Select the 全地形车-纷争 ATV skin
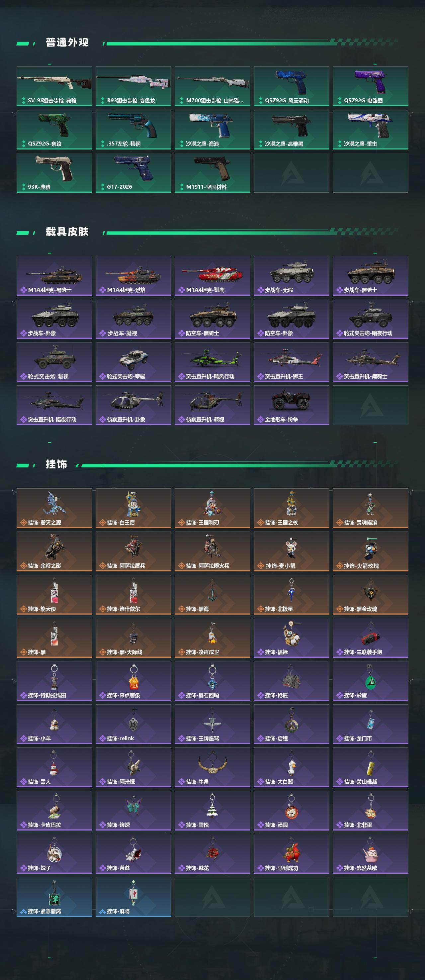 click(x=292, y=405)
